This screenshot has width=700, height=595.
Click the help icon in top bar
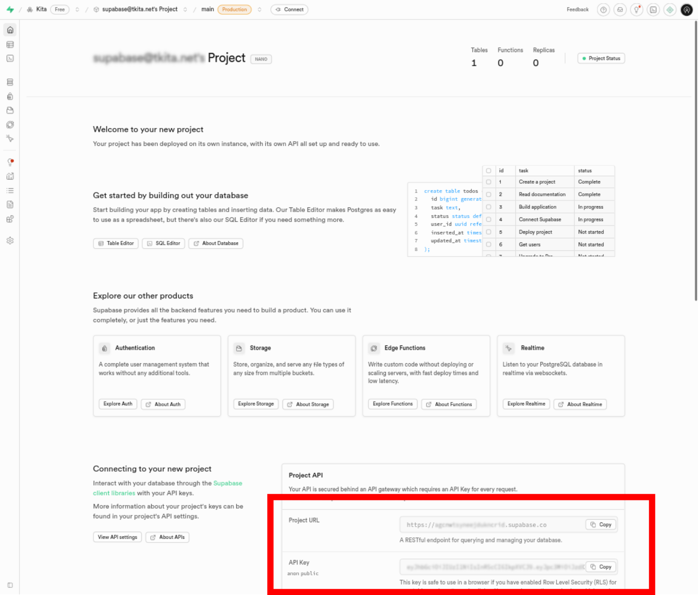click(x=603, y=10)
